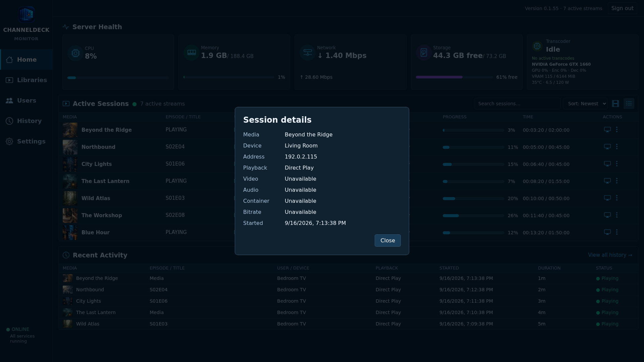Open more actions for City Lights

[617, 164]
